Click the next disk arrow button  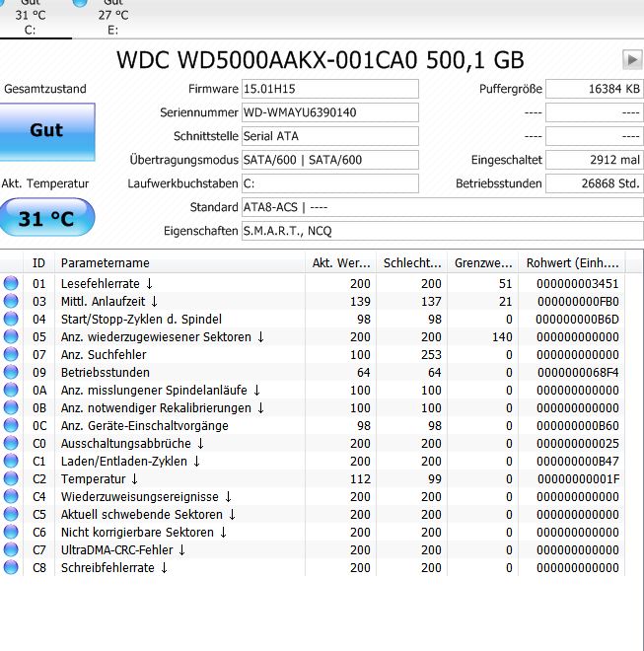(632, 60)
